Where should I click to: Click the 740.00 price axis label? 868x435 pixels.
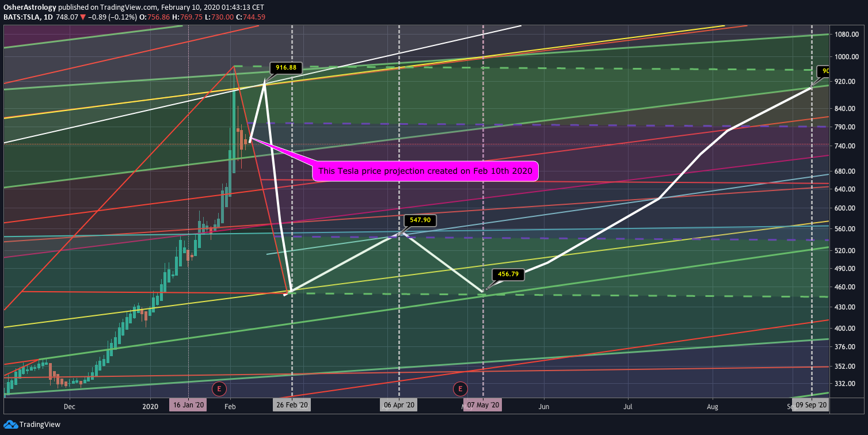tap(846, 147)
